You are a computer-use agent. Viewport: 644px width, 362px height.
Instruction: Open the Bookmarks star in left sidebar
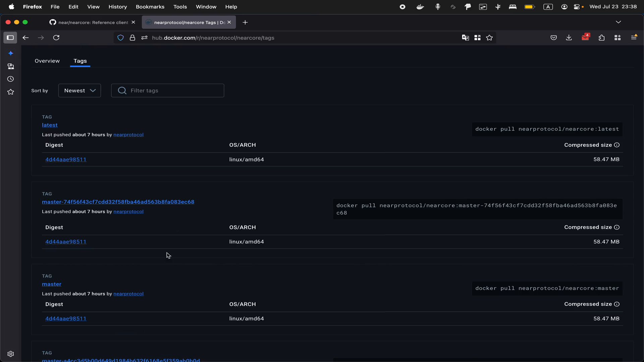click(10, 92)
